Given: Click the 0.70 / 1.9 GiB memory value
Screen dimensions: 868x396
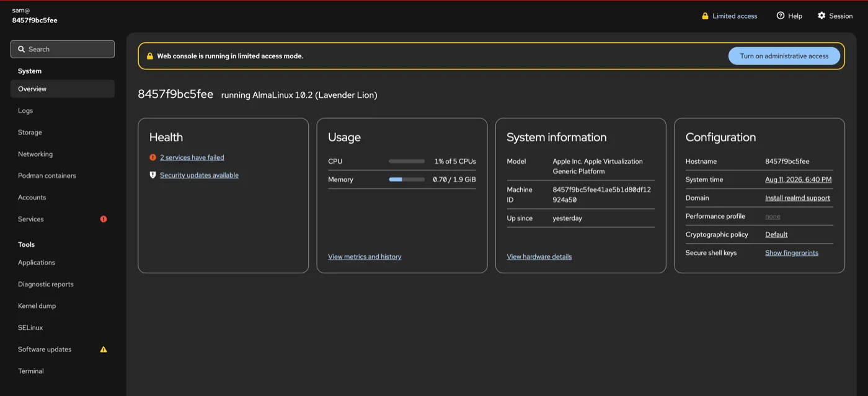Looking at the screenshot, I should coord(454,180).
